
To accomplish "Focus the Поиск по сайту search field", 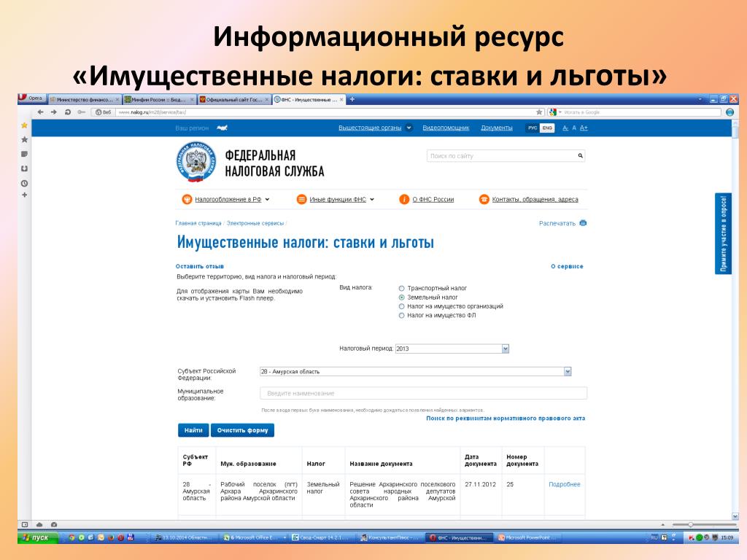I will tap(506, 156).
